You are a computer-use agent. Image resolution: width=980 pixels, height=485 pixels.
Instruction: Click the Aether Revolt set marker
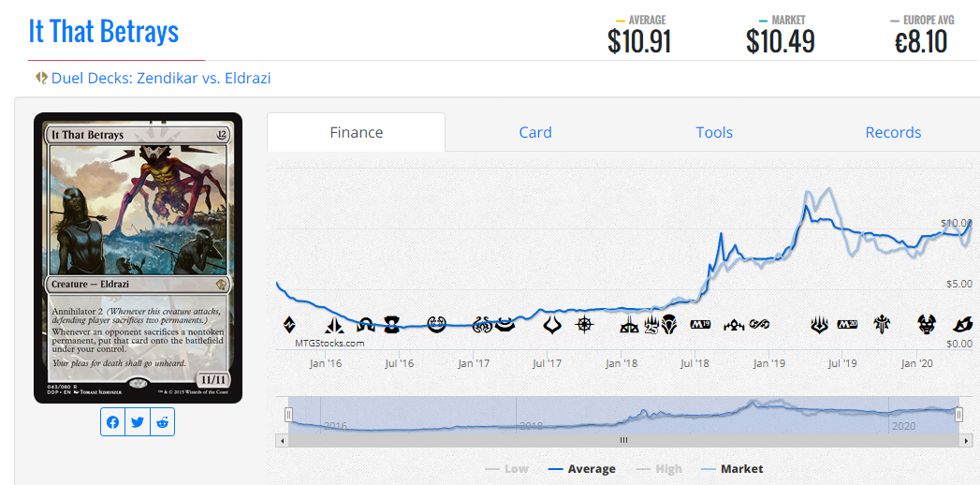pyautogui.click(x=483, y=324)
